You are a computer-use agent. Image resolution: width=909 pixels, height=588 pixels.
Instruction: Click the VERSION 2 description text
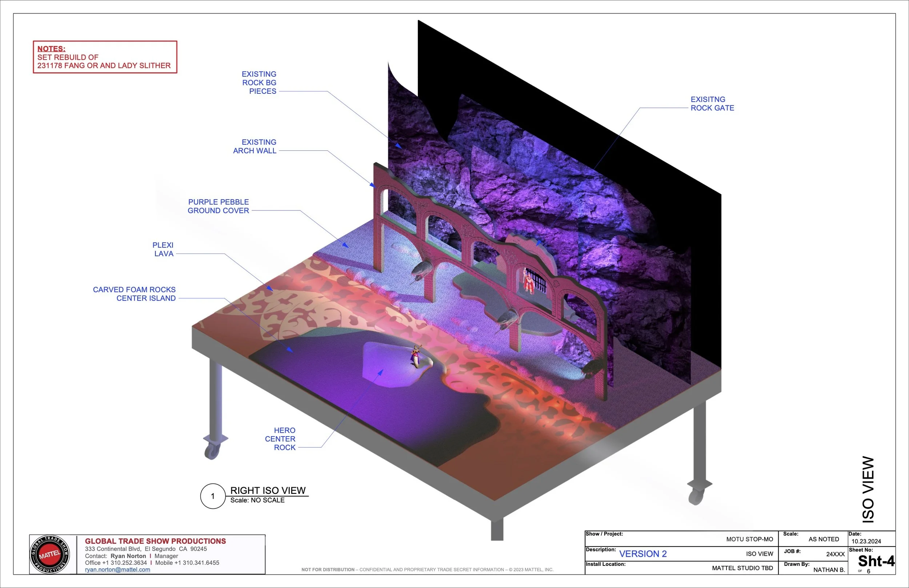643,553
